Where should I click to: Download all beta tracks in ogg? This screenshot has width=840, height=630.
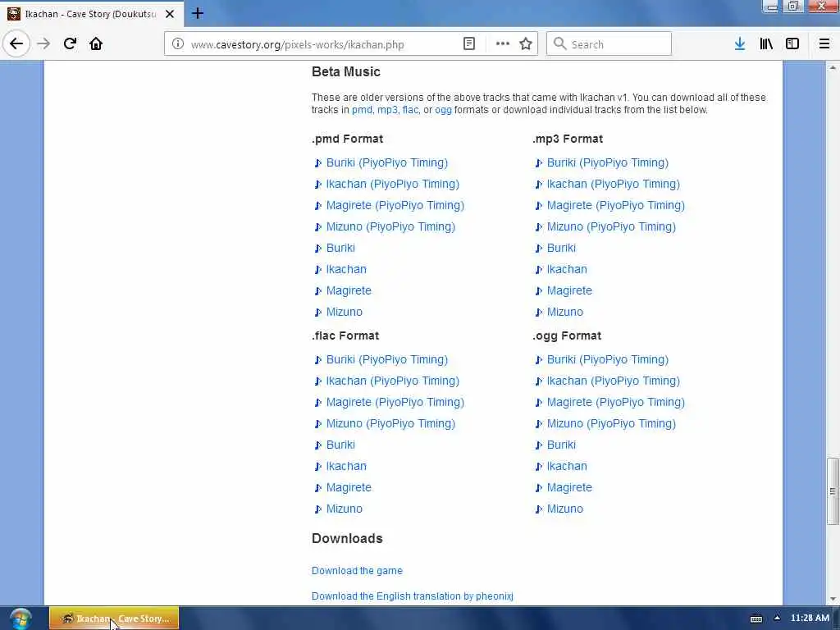[443, 110]
